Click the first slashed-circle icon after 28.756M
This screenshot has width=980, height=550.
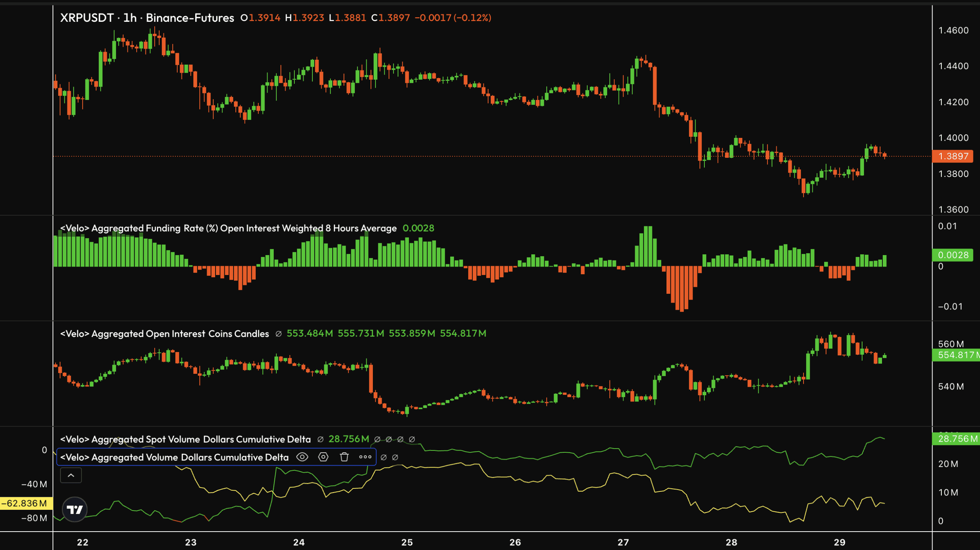tap(378, 439)
